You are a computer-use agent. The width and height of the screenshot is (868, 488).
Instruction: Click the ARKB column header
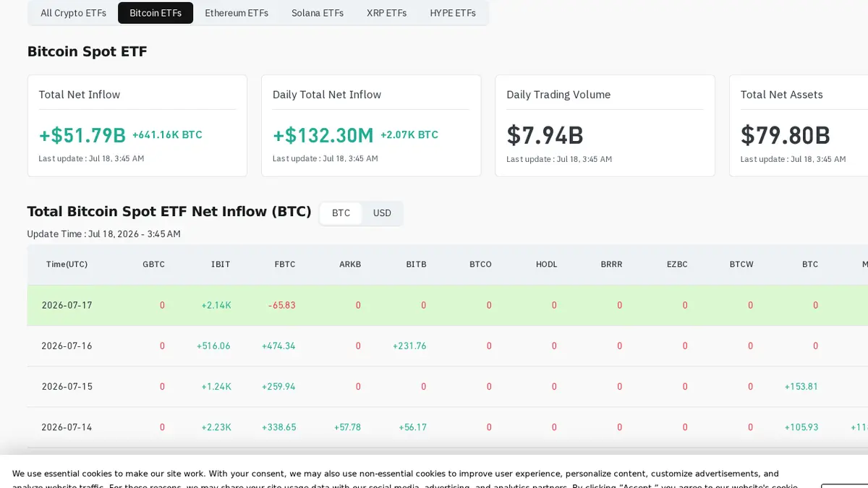pyautogui.click(x=350, y=265)
